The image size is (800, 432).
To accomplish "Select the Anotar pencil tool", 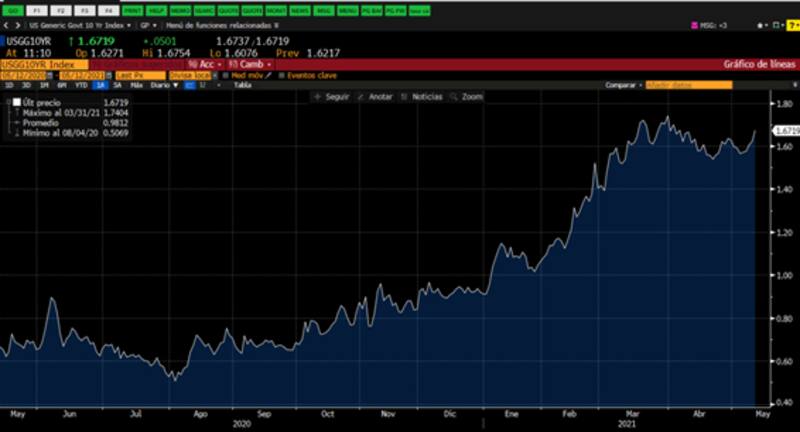I will pos(376,97).
